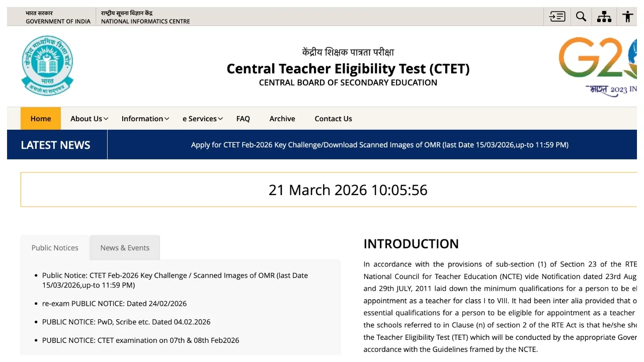Switch to the News & Events tab
Screen dimensions: 644x362
tap(125, 248)
